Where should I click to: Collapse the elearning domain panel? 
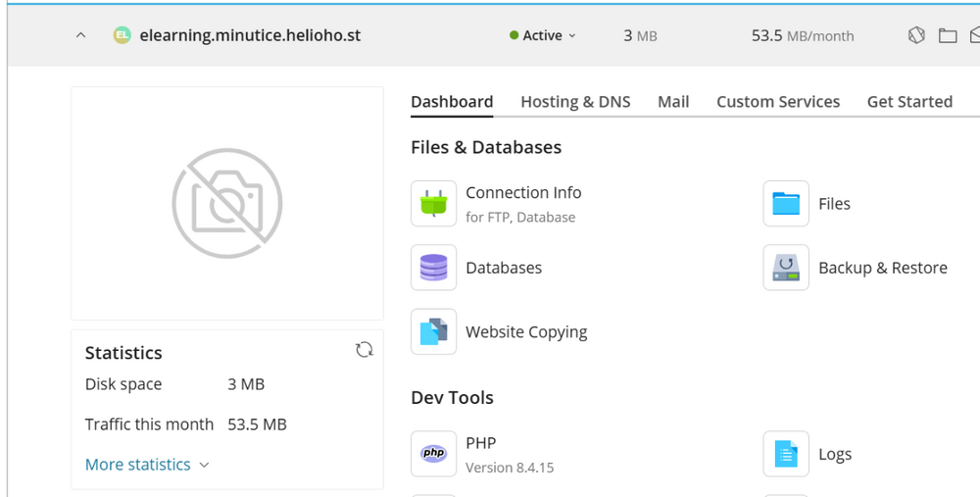(x=81, y=35)
